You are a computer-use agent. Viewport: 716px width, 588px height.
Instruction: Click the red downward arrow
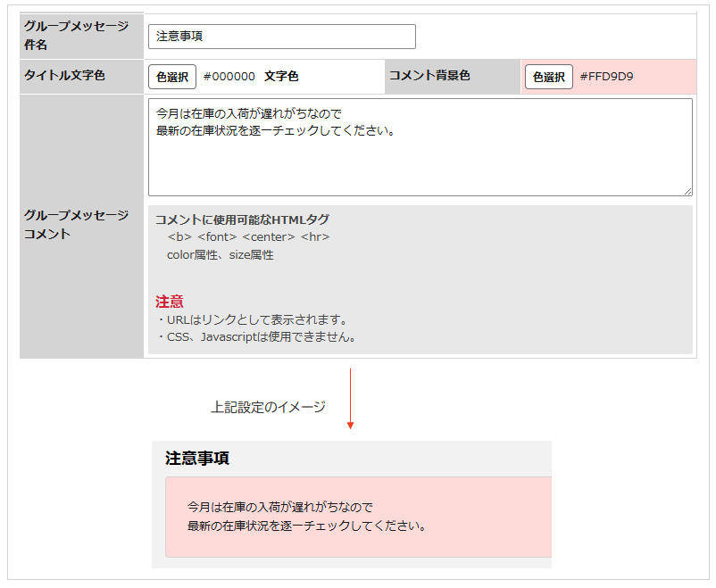pyautogui.click(x=350, y=399)
